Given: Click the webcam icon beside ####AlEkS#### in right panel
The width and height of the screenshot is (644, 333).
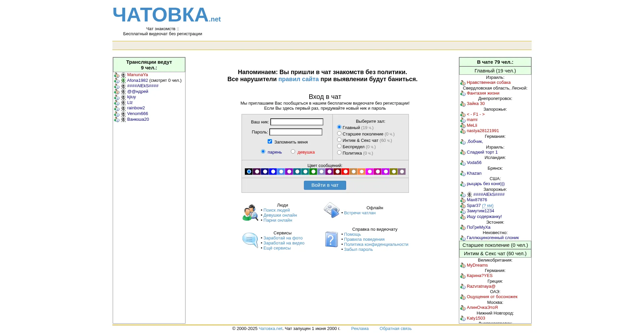Looking at the screenshot, I should click(470, 195).
